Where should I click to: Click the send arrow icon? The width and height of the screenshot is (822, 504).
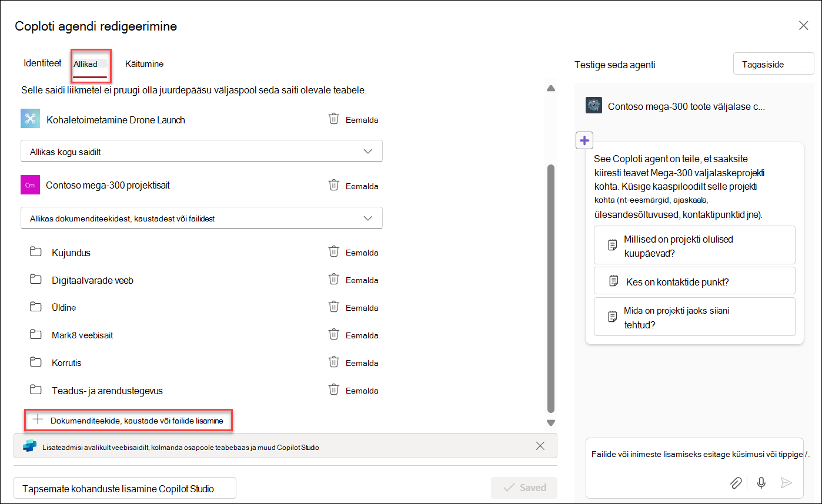coord(786,483)
